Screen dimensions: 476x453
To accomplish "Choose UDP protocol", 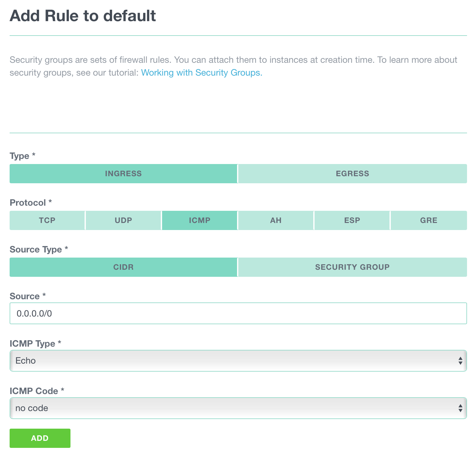I will click(x=123, y=220).
